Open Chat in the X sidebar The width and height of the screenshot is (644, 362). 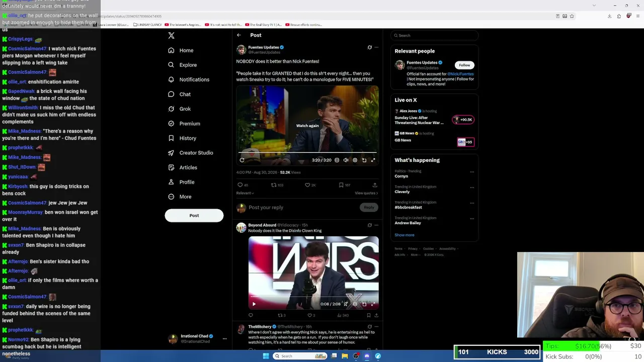click(180, 94)
